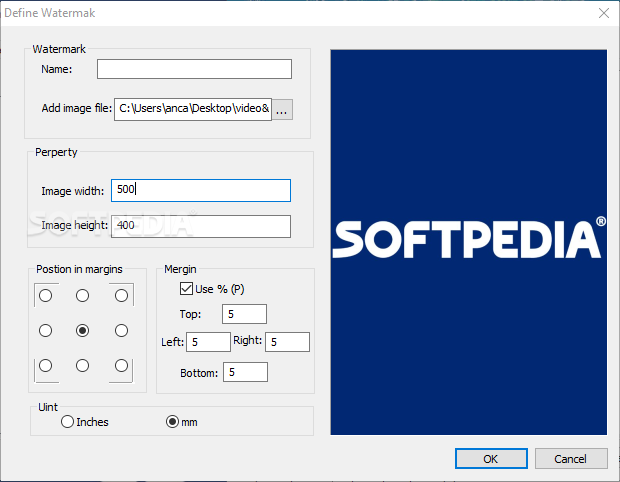This screenshot has height=482, width=620.
Task: Click the Add image file path field
Action: point(193,109)
